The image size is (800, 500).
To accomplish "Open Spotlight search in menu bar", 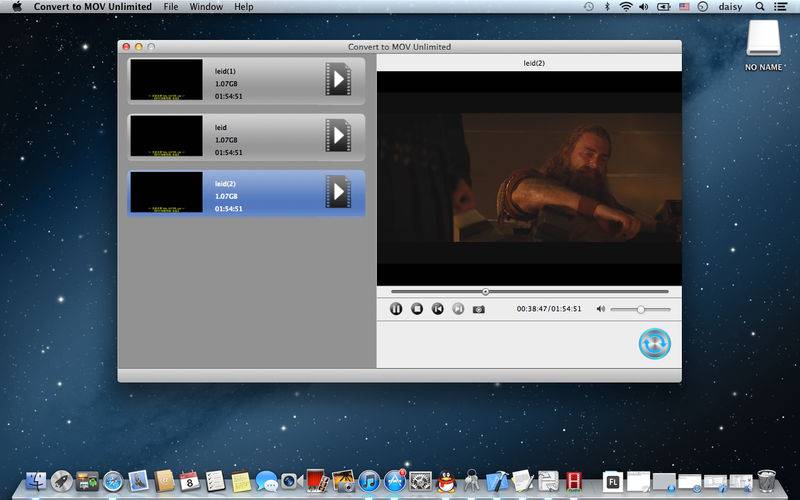I will pyautogui.click(x=760, y=7).
